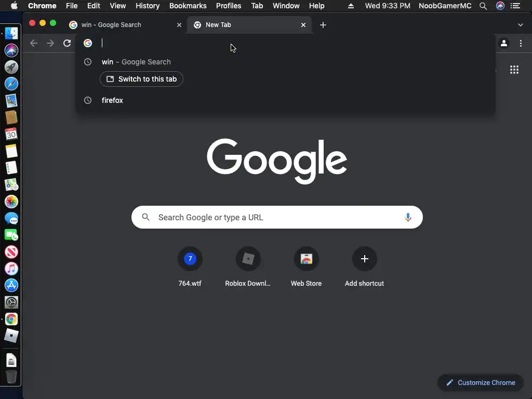Open Roblox icon in the Dock
532x399 pixels.
click(x=11, y=336)
